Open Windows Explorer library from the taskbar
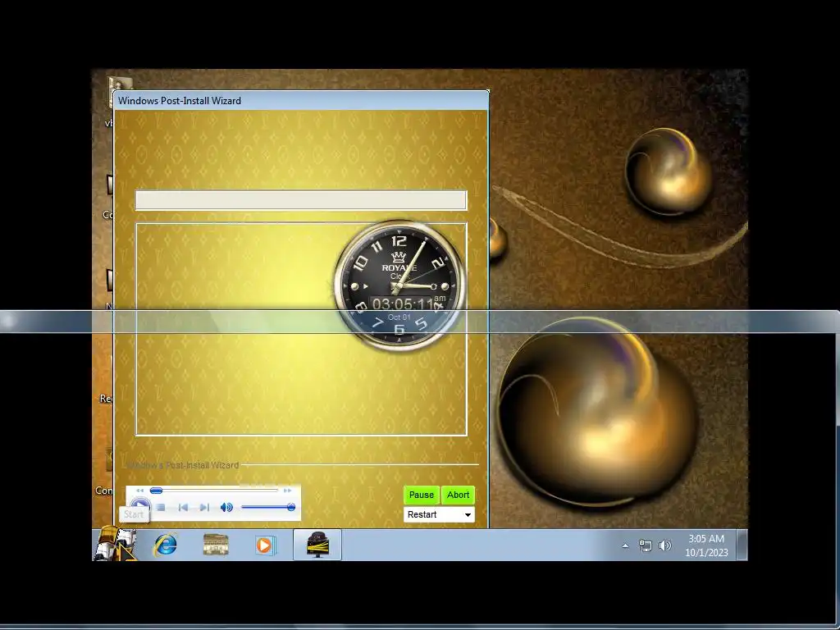 [x=216, y=546]
